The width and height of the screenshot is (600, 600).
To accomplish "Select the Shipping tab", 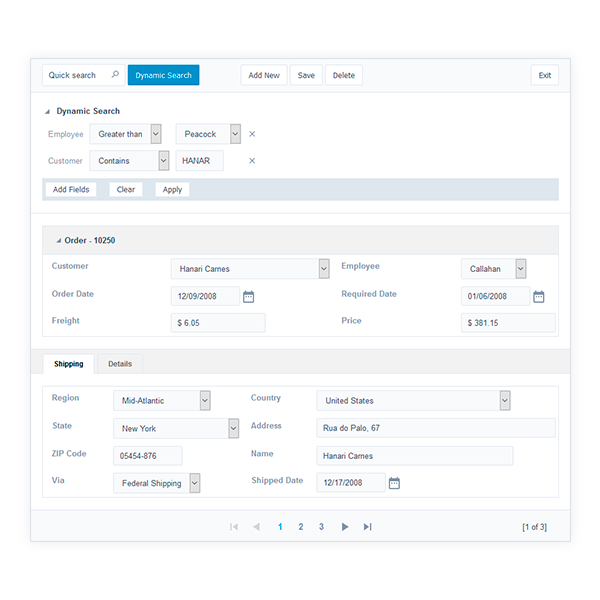I will coord(69,364).
